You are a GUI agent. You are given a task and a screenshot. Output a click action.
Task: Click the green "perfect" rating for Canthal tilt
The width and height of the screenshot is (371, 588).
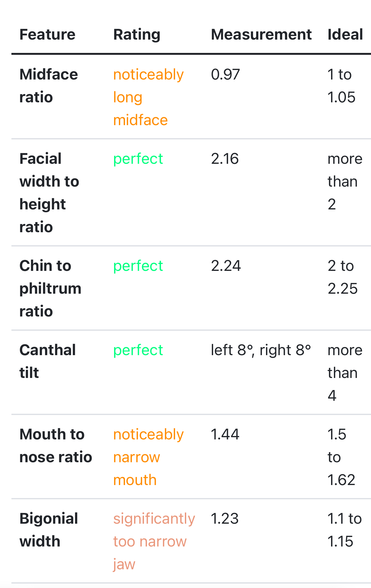point(138,350)
